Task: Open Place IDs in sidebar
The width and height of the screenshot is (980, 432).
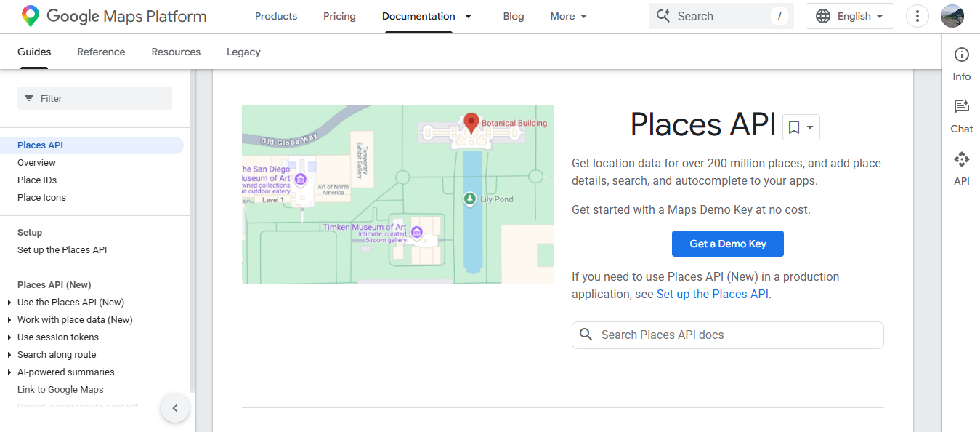Action: click(37, 180)
